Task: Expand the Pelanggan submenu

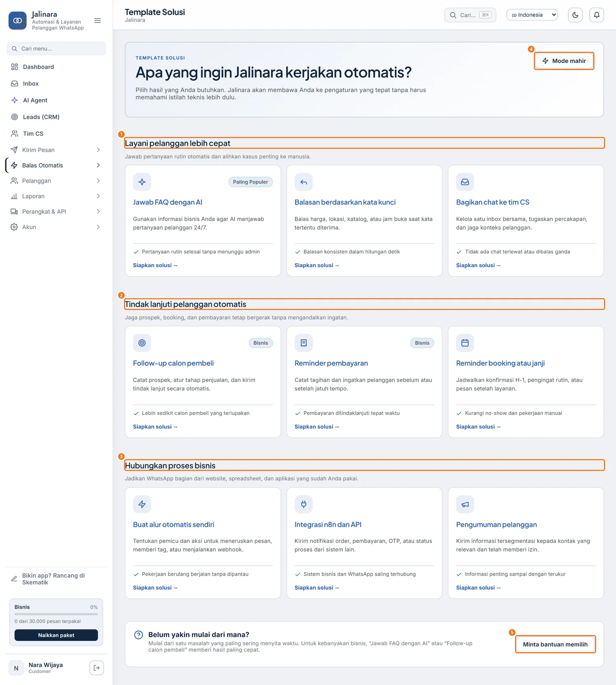Action: point(55,181)
